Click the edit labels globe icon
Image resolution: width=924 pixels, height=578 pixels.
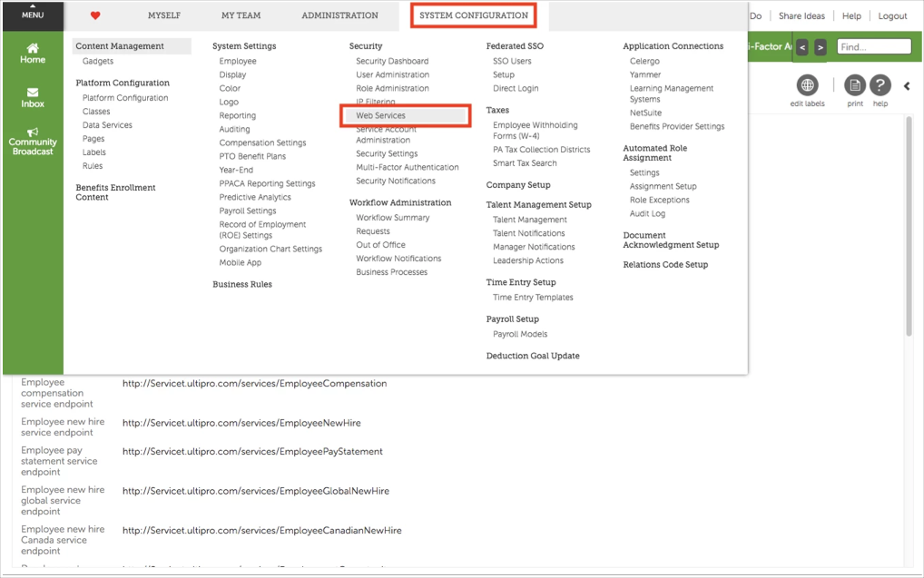(807, 86)
